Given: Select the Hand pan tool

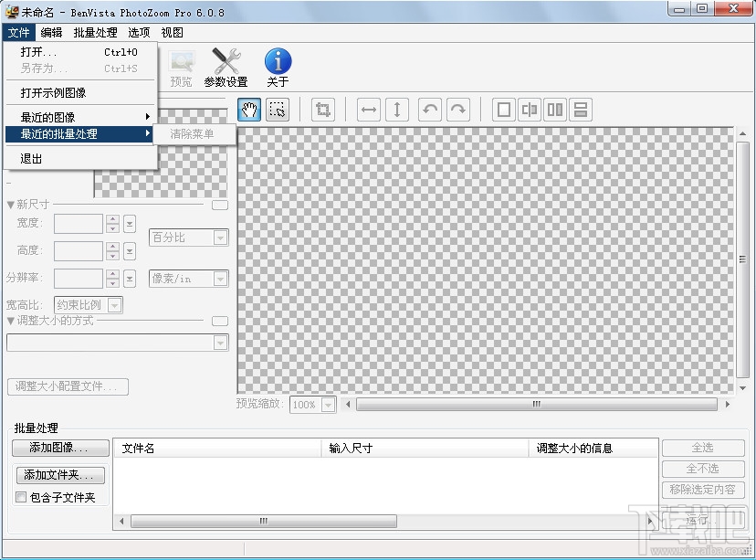Looking at the screenshot, I should click(x=248, y=110).
